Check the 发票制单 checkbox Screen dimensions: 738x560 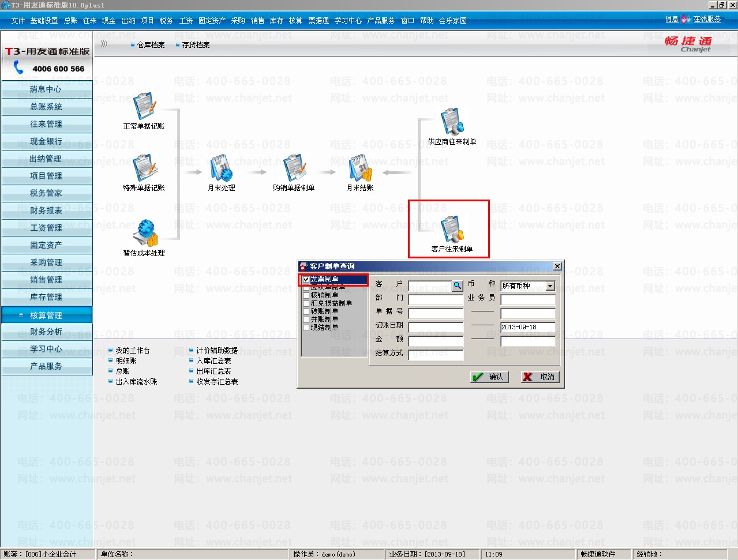306,279
